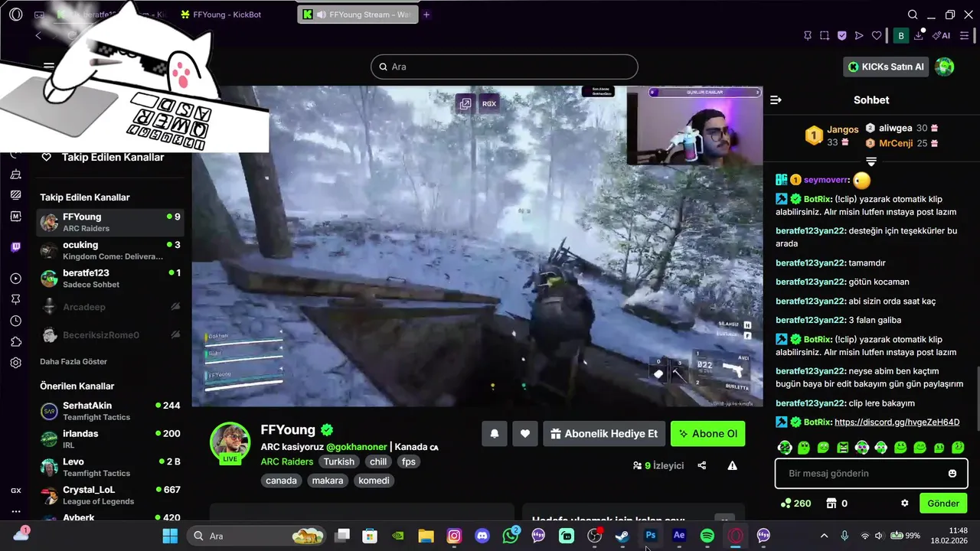Open the @gokhanoner mention link

pos(357,447)
